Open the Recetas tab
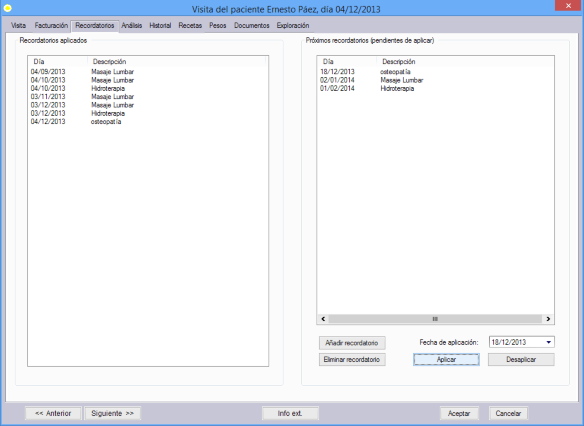584x426 pixels. pyautogui.click(x=190, y=25)
